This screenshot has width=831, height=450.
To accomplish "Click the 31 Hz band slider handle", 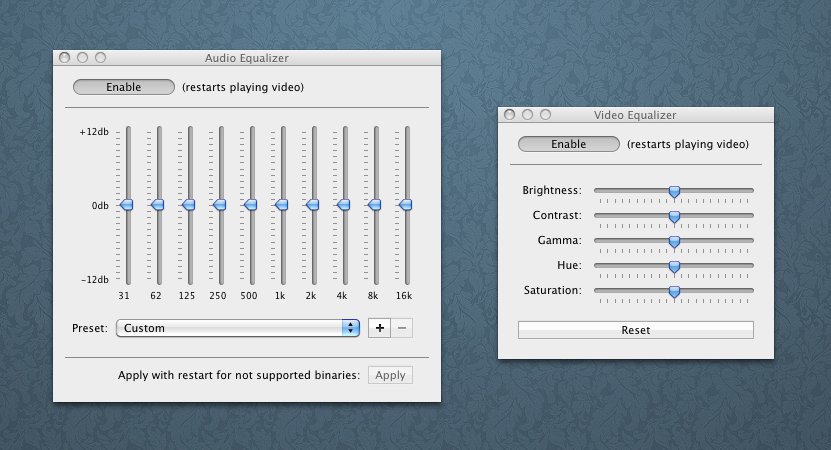I will pyautogui.click(x=126, y=205).
